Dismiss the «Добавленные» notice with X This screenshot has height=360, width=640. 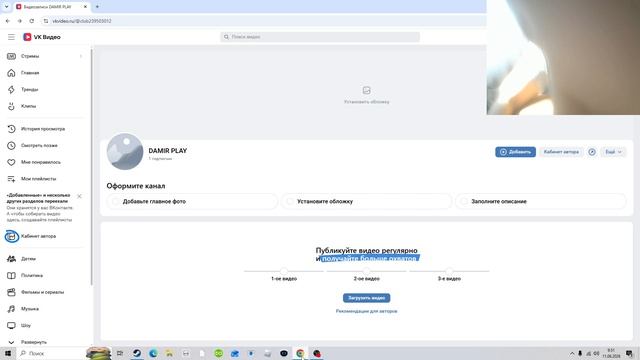click(80, 196)
